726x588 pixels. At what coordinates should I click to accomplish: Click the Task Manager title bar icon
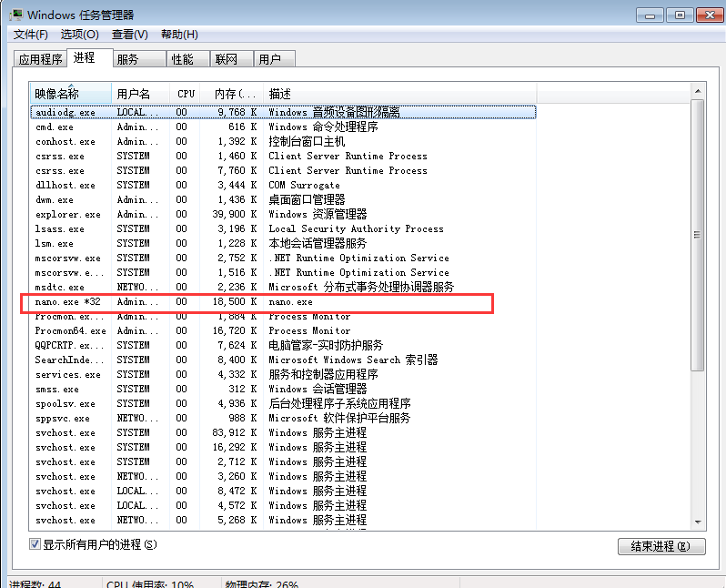(x=16, y=15)
